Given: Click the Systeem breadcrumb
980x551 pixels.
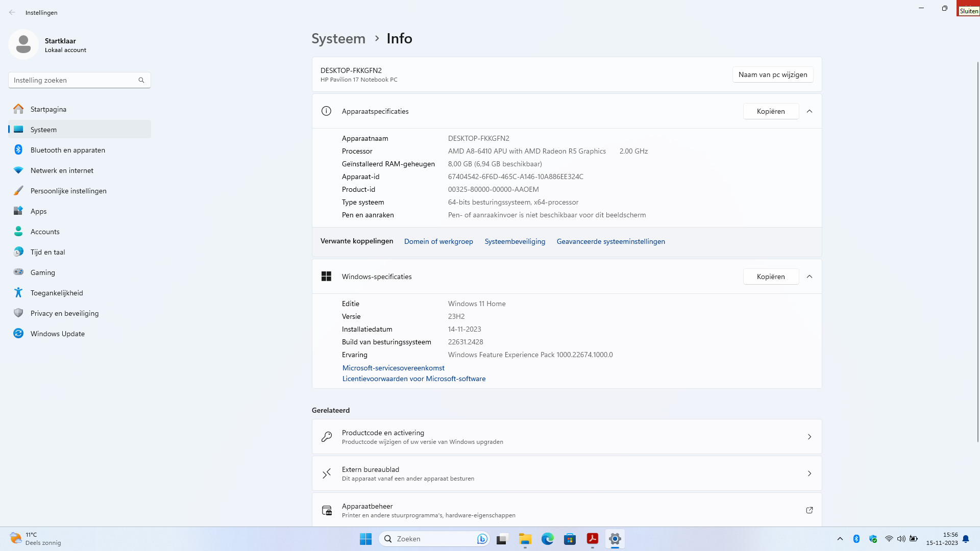Looking at the screenshot, I should tap(338, 39).
